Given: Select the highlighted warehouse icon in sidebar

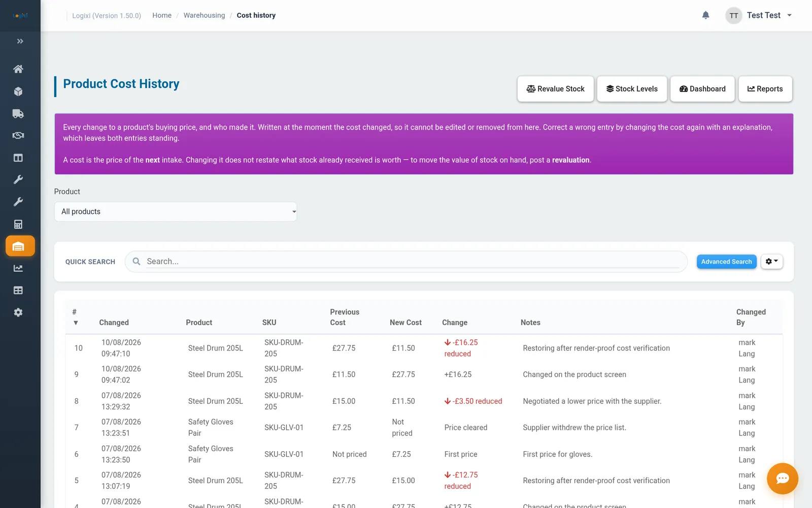Looking at the screenshot, I should 20,246.
